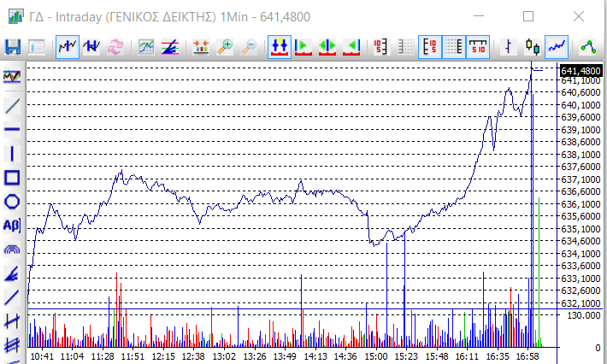Select the indicator overlay tool in sidebar

12,76
